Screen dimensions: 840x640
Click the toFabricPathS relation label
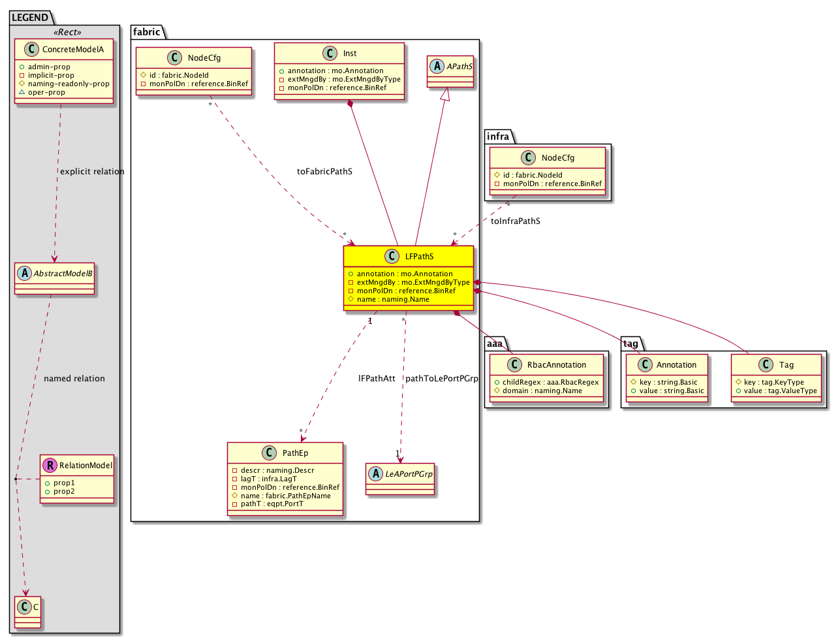coord(324,172)
